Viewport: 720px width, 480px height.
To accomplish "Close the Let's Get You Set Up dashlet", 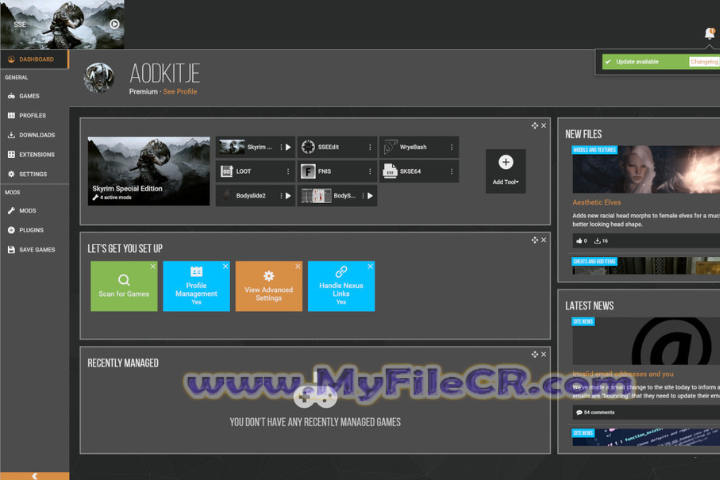I will coord(544,240).
